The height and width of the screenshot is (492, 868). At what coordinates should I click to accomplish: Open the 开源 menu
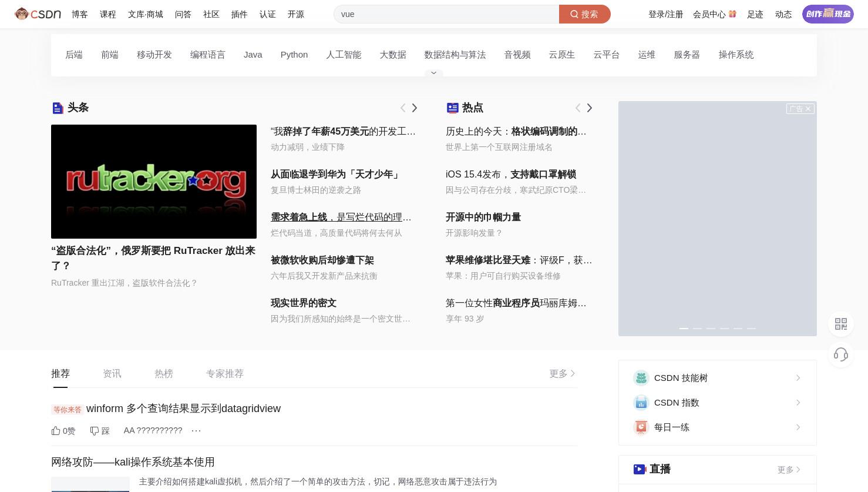[x=296, y=14]
